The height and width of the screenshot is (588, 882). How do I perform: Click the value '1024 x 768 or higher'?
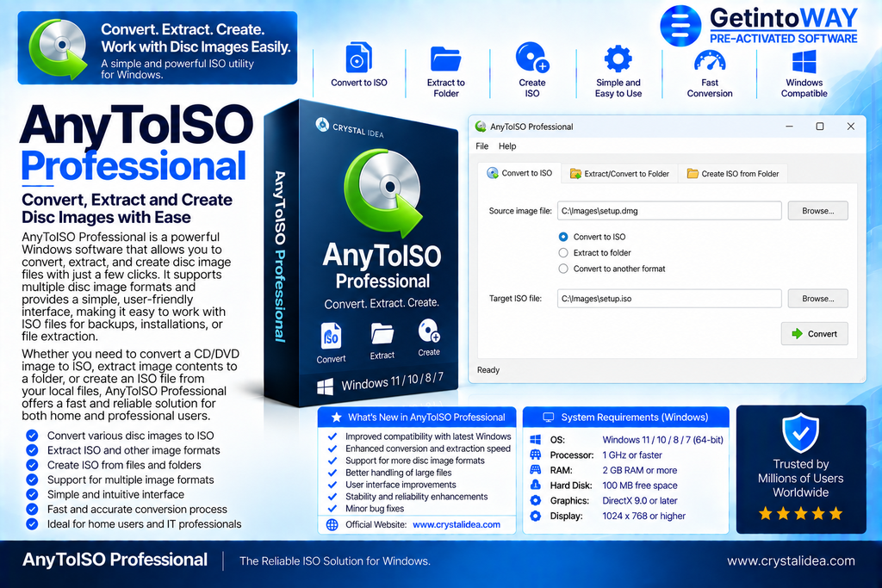pyautogui.click(x=643, y=516)
